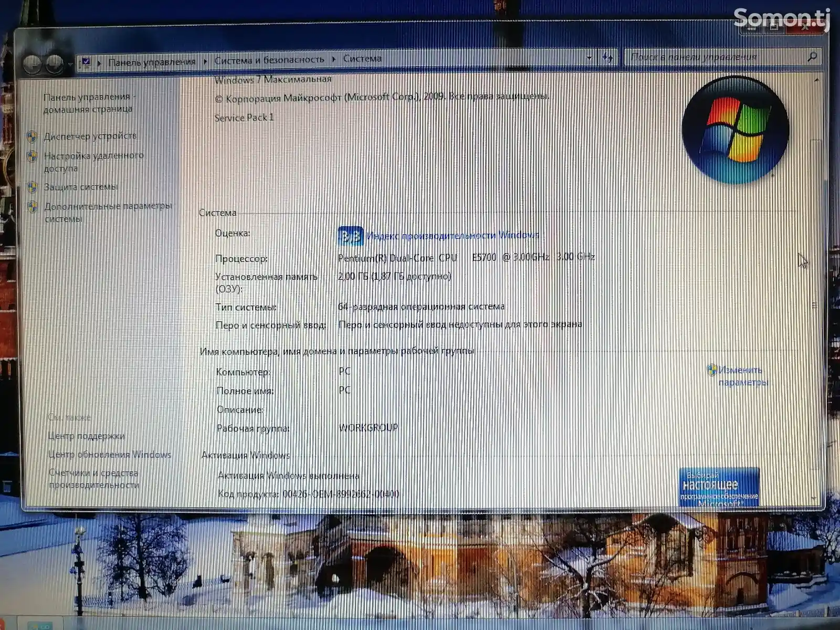Click the PC value next to Полное имя
This screenshot has width=840, height=630.
[344, 390]
